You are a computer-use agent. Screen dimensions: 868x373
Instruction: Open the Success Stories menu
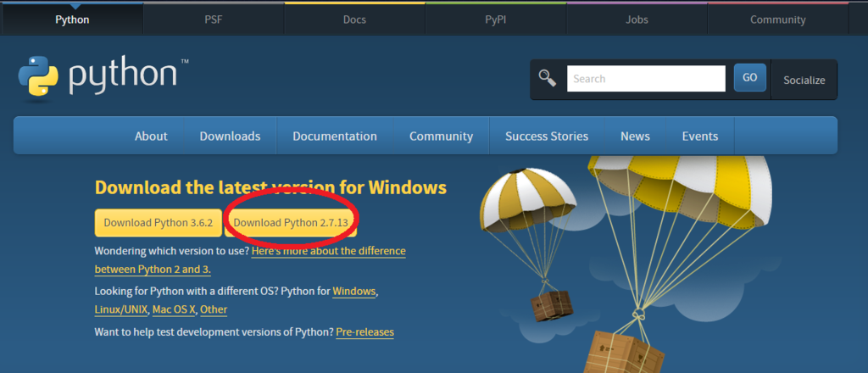(x=547, y=136)
